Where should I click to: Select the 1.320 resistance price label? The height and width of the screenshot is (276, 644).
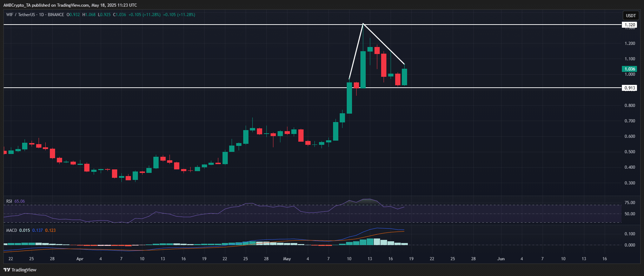click(630, 25)
